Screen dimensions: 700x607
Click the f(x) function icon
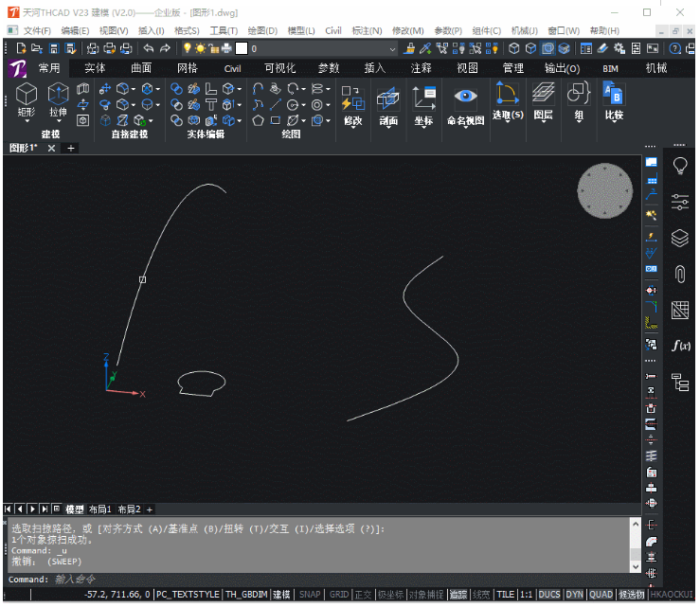[x=681, y=346]
